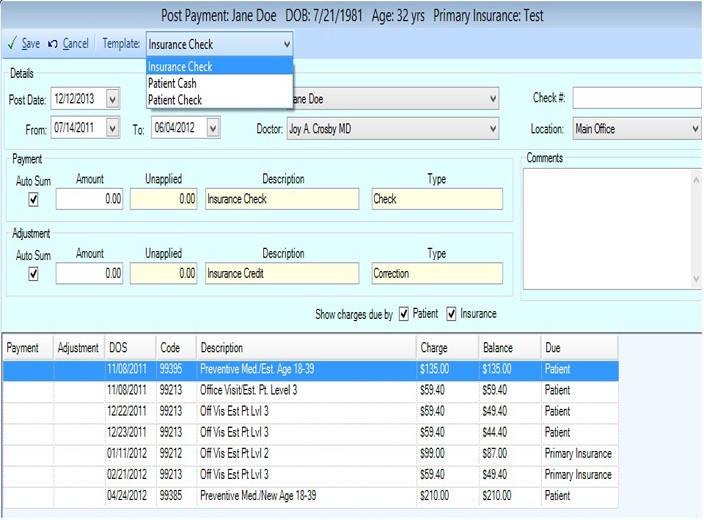Click Comments scrollbar up arrow
This screenshot has width=704, height=520.
[696, 180]
